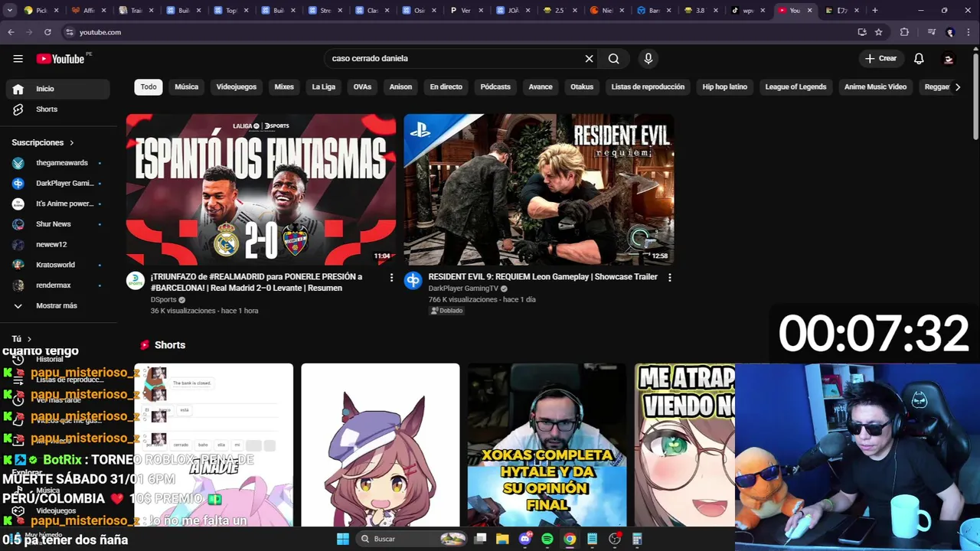Click the browser back arrow
Viewport: 980px width, 551px height.
pyautogui.click(x=11, y=32)
